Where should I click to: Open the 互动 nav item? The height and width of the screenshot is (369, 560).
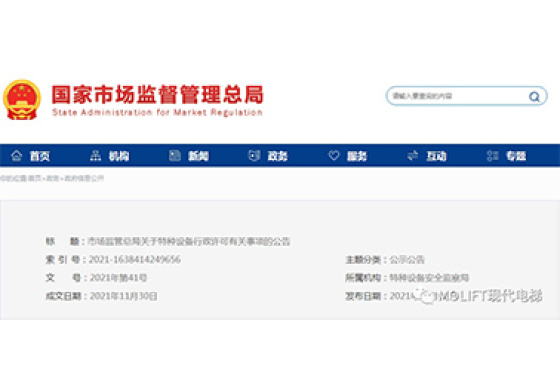pyautogui.click(x=436, y=156)
